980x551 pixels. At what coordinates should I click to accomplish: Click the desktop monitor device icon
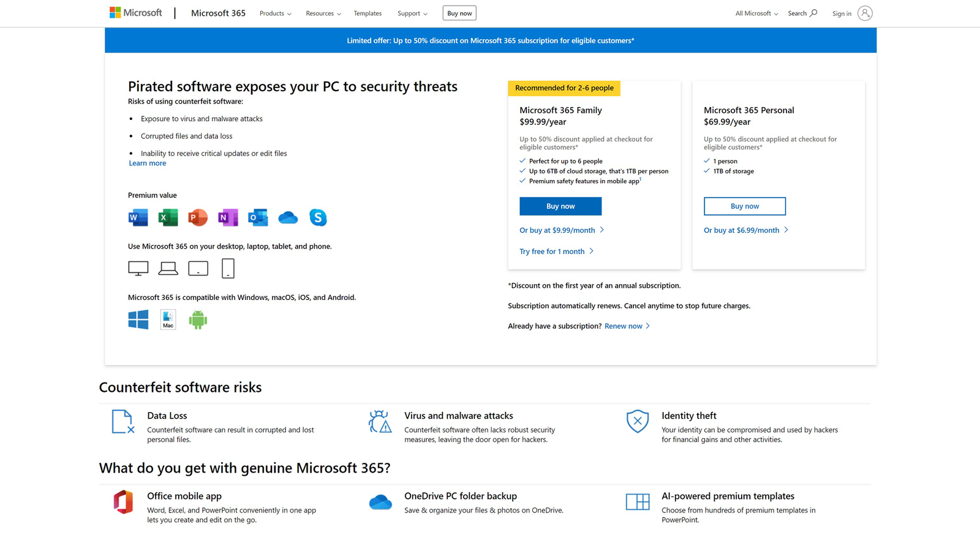[138, 268]
